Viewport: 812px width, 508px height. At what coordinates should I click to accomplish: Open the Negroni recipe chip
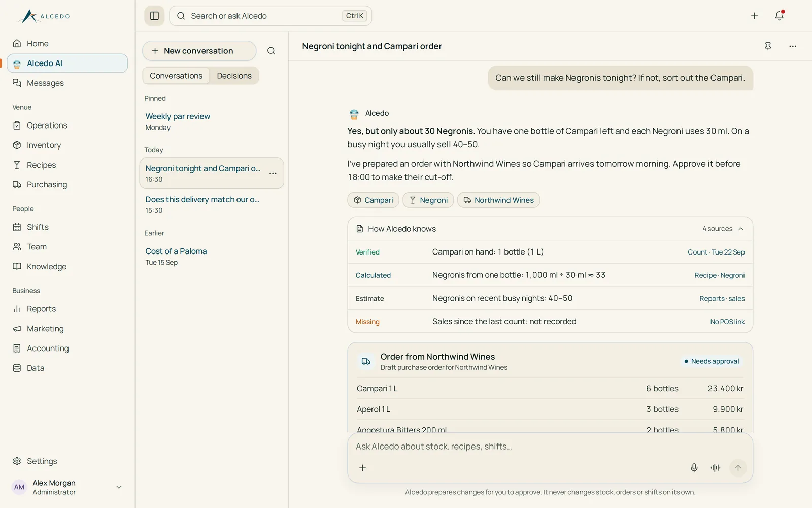(x=428, y=200)
